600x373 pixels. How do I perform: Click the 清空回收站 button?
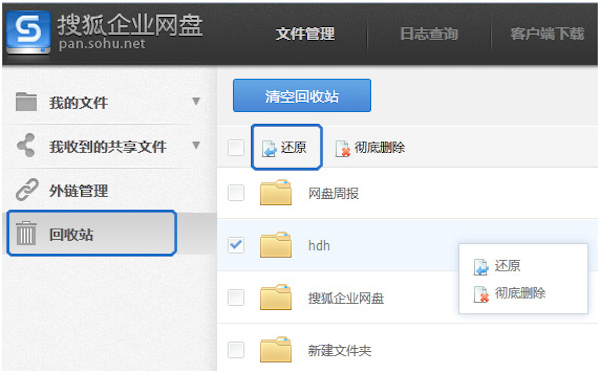tap(302, 96)
